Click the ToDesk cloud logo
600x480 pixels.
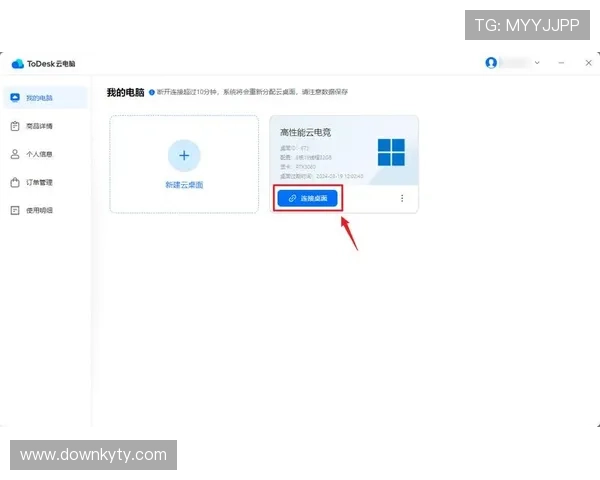(x=18, y=64)
